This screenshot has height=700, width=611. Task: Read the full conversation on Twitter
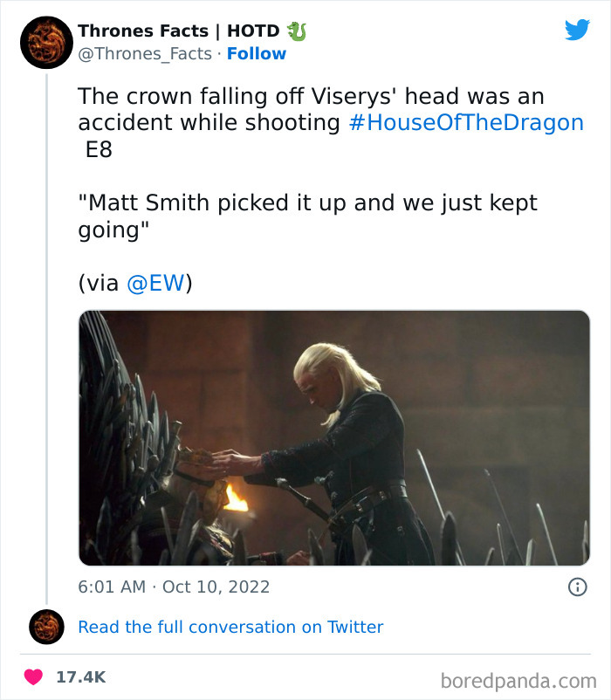pos(230,627)
